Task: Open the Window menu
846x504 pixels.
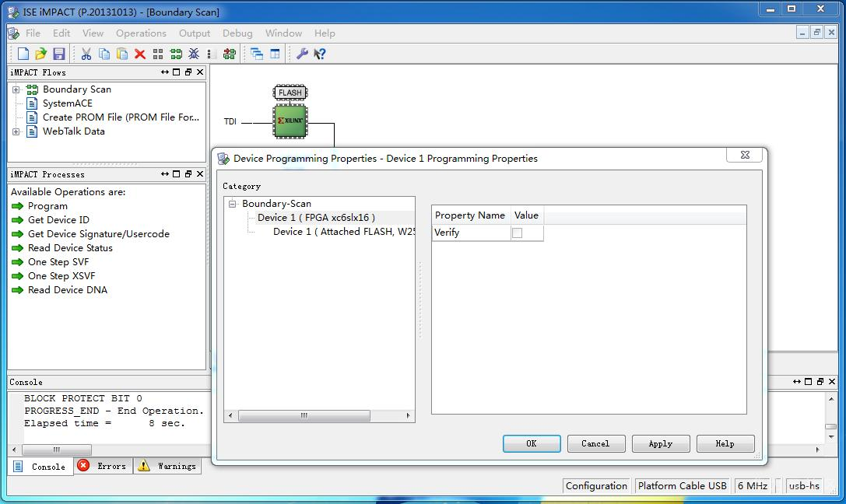Action: click(283, 33)
